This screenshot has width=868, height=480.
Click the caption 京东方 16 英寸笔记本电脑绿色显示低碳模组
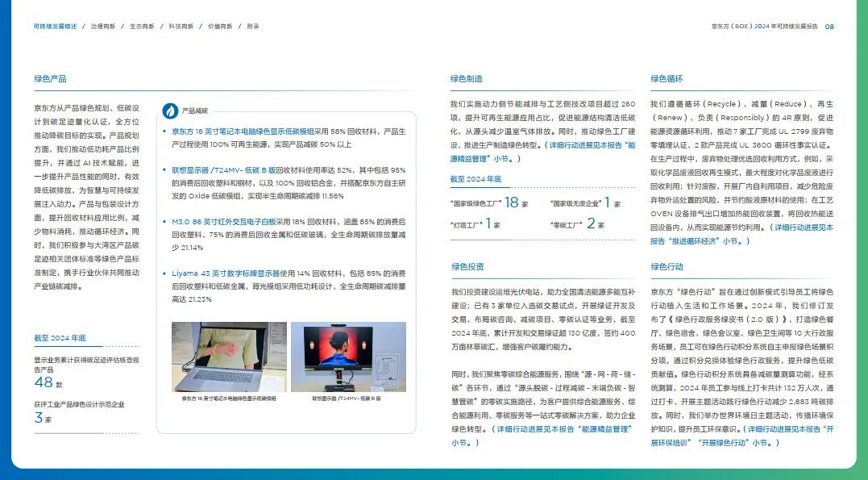[229, 399]
